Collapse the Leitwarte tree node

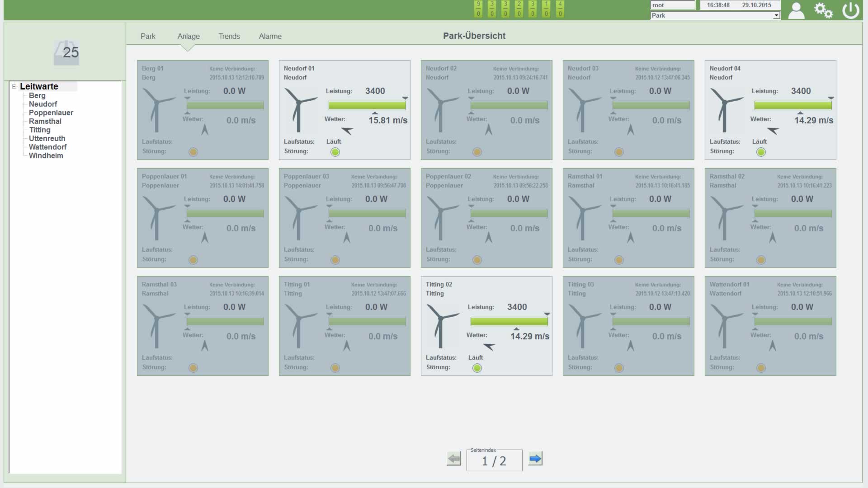[x=14, y=86]
